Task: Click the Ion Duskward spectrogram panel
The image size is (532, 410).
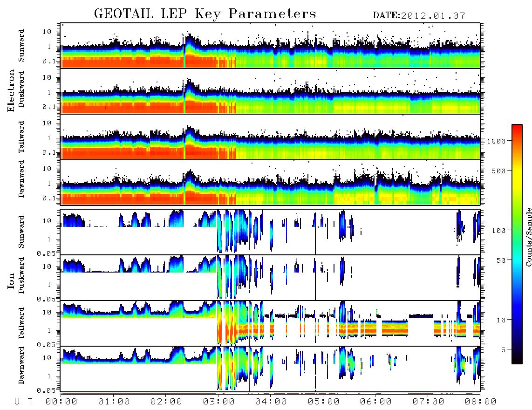Action: 270,278
